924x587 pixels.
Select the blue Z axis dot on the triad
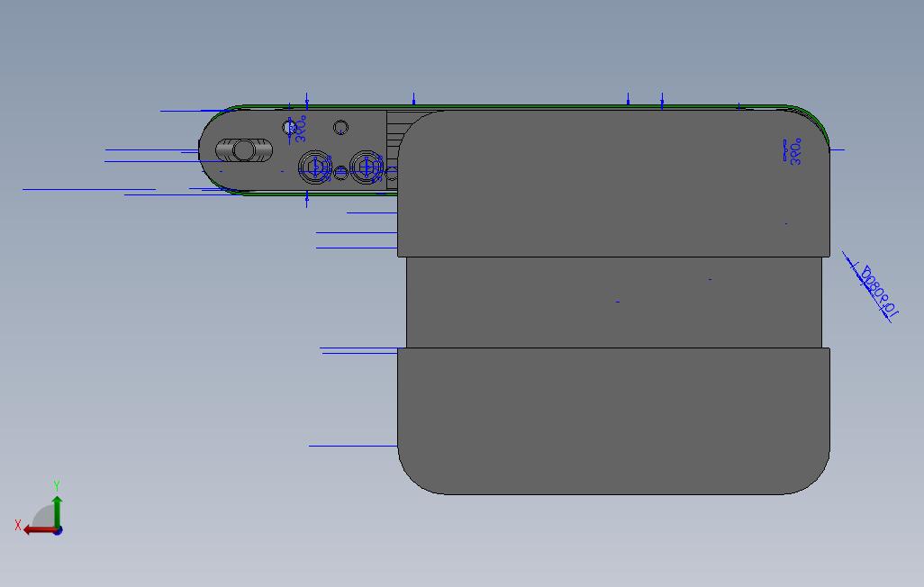coord(58,531)
